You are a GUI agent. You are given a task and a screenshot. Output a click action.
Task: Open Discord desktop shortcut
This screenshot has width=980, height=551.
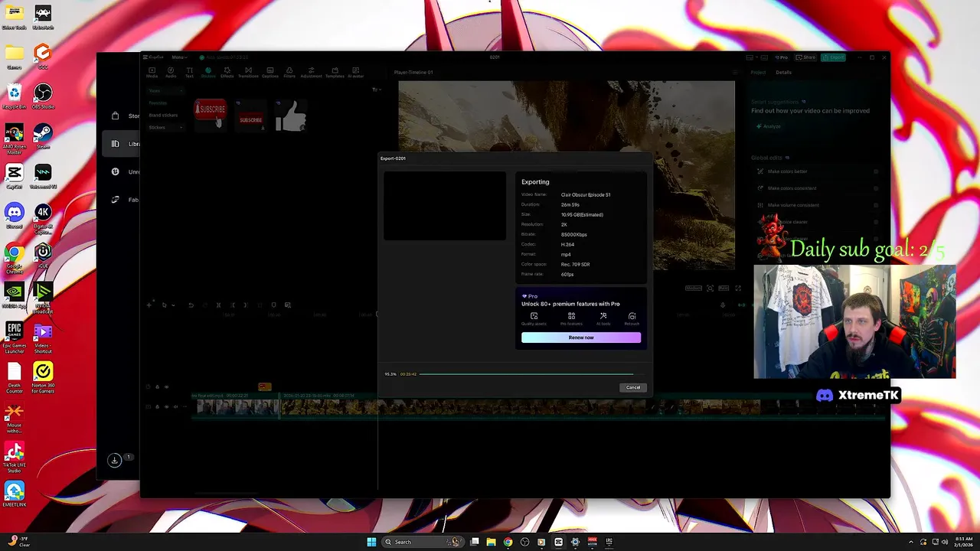(x=14, y=216)
